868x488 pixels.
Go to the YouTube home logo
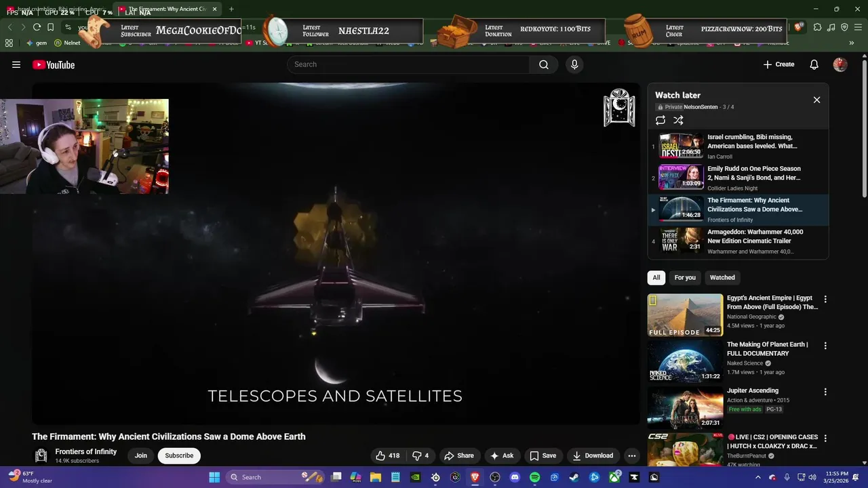click(x=54, y=64)
